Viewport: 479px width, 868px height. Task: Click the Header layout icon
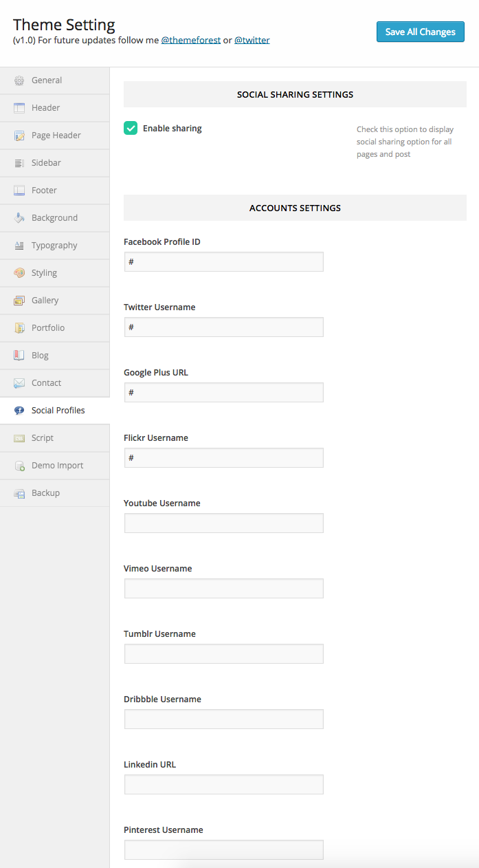19,108
